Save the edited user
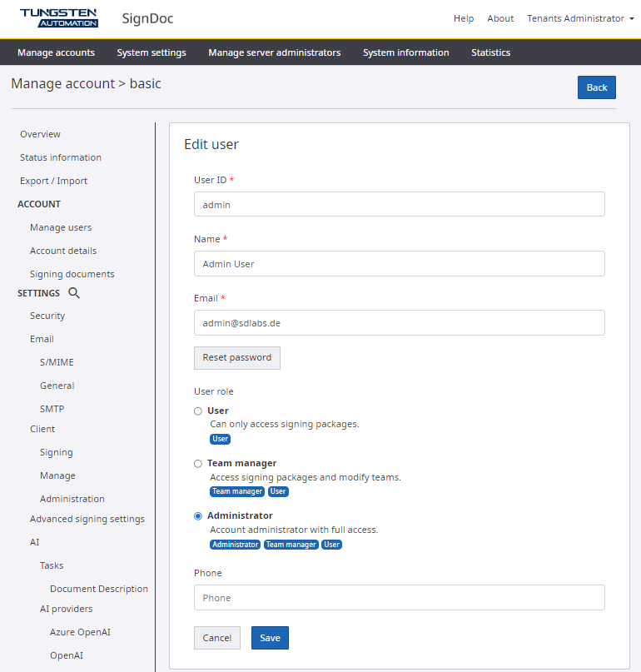Screen dimensions: 641x672 coord(270,638)
